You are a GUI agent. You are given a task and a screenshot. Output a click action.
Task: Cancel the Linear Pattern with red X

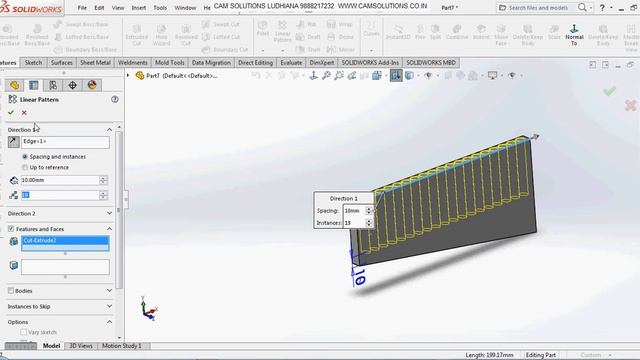(24, 112)
